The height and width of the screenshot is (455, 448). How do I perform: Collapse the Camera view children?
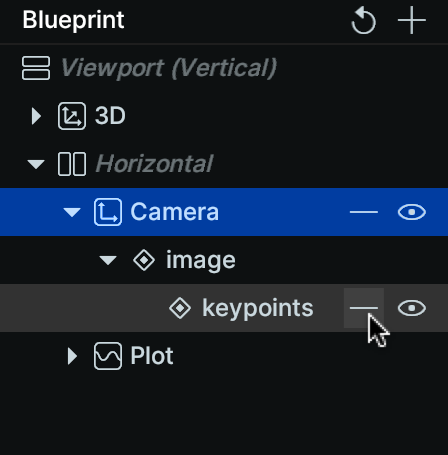(x=72, y=212)
